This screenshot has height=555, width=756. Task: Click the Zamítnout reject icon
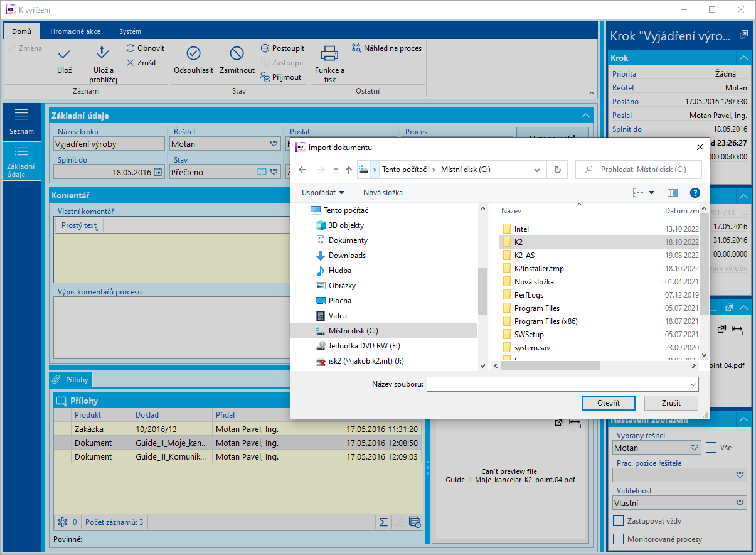[x=237, y=53]
